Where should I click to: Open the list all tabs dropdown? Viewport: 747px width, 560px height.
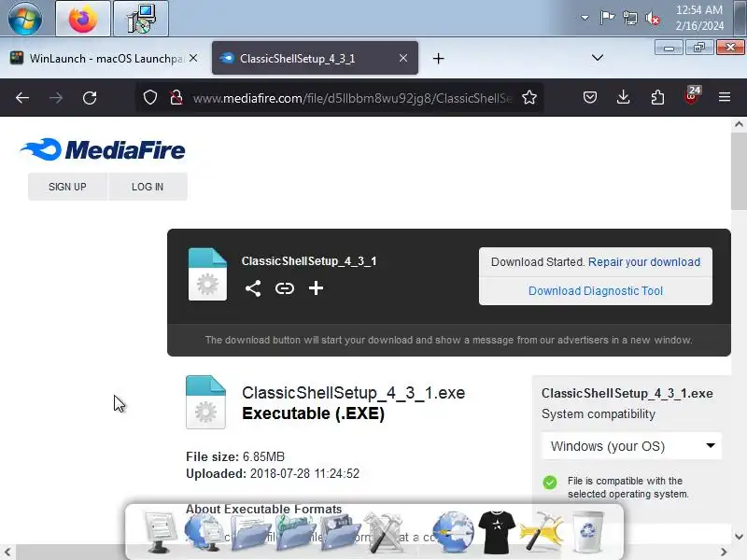[x=598, y=58]
